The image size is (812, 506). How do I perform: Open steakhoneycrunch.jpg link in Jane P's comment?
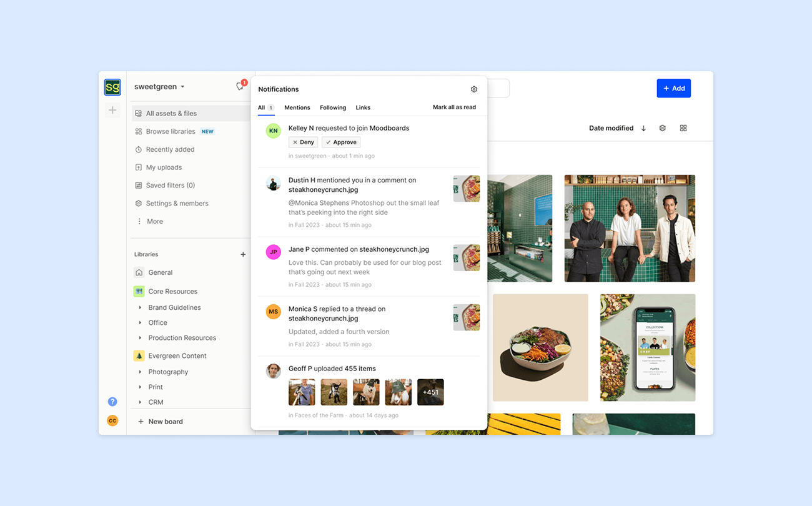pyautogui.click(x=394, y=249)
